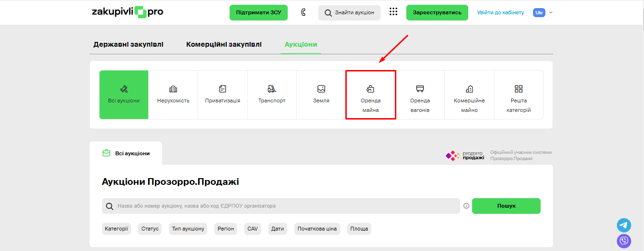Screen dimensions: 644x251
Task: Select the Транспорт category tile
Action: coord(272,95)
